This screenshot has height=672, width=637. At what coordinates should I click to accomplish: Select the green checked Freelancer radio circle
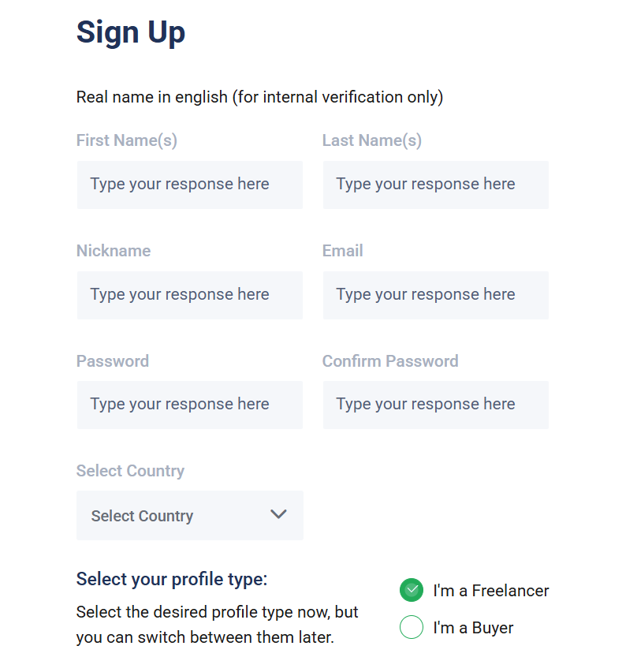(412, 590)
